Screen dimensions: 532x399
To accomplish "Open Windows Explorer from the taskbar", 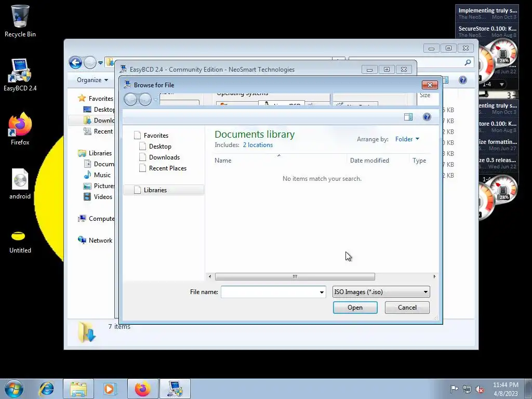I will click(x=78, y=389).
